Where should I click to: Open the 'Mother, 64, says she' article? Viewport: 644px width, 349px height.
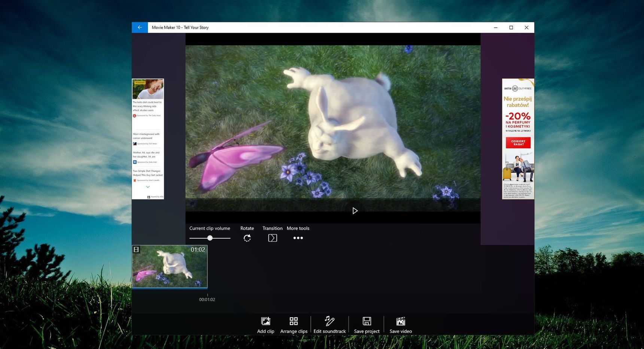(146, 155)
